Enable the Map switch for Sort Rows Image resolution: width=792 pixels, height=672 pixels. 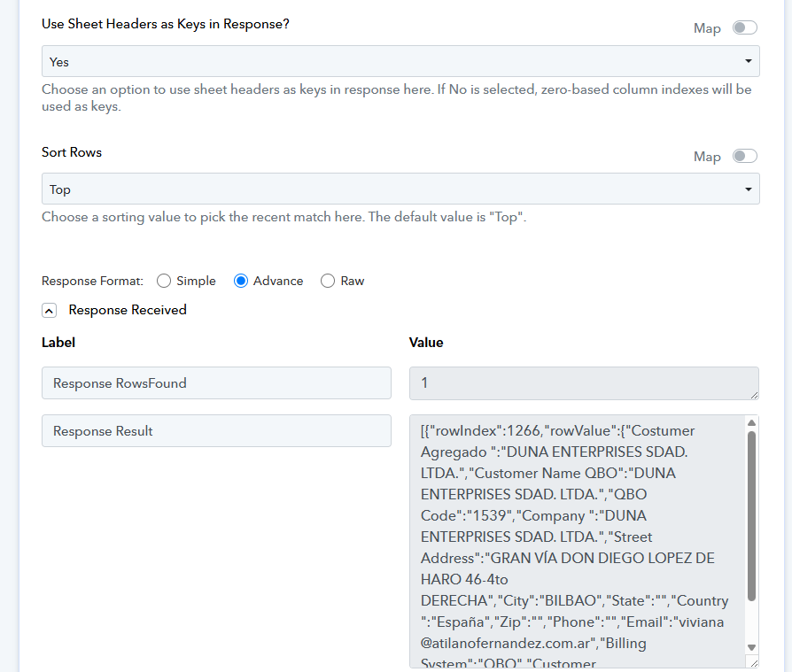tap(744, 157)
